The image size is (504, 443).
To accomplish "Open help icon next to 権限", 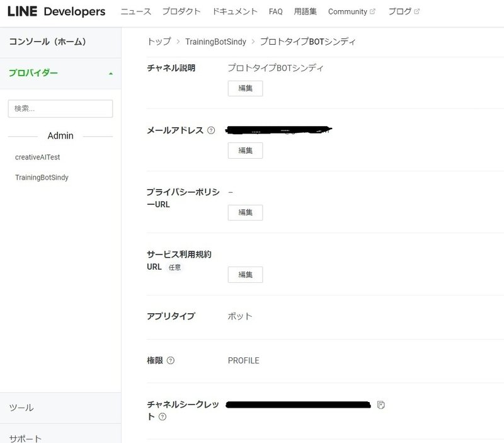I will [171, 360].
